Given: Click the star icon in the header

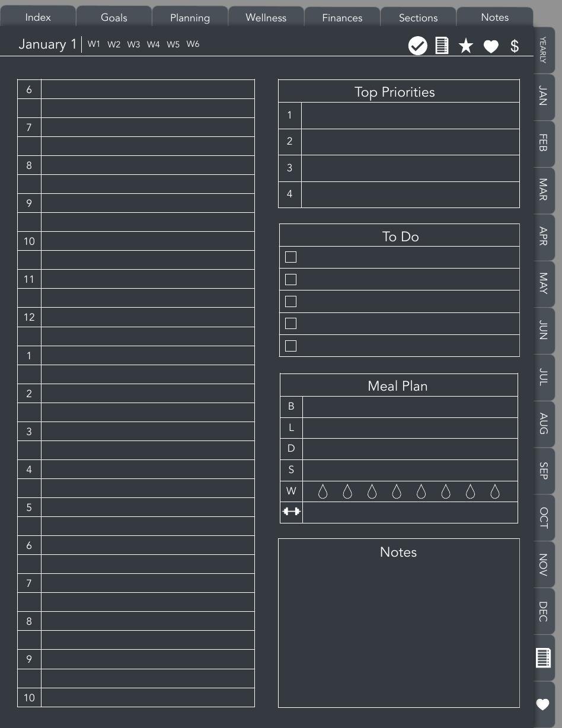Looking at the screenshot, I should (466, 46).
